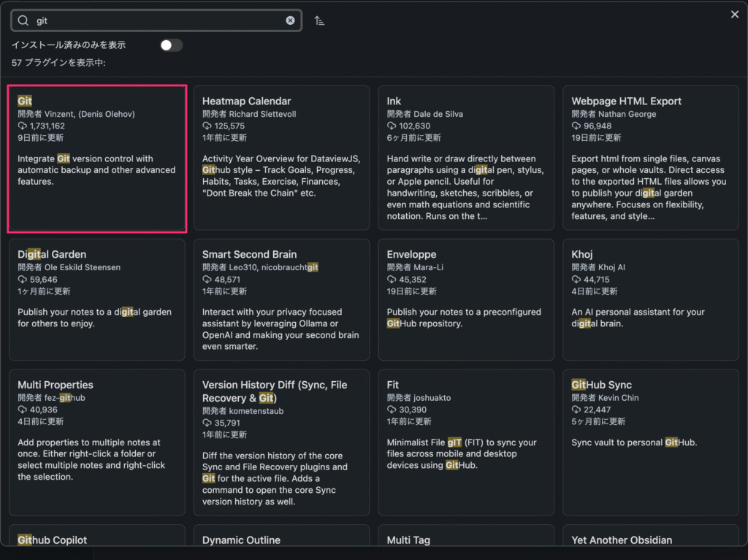The image size is (748, 560).
Task: Click the download icon beside 22,447
Action: pos(576,410)
